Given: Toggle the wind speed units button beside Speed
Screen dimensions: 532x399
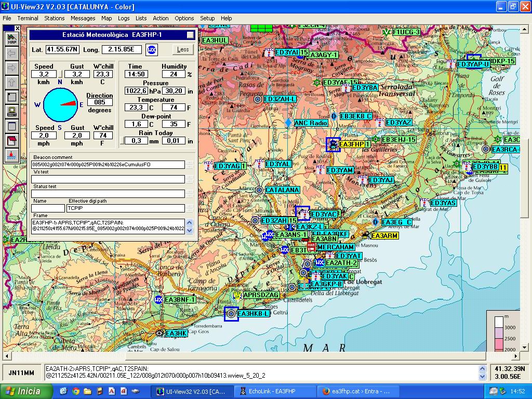Looking at the screenshot, I should click(x=60, y=74).
